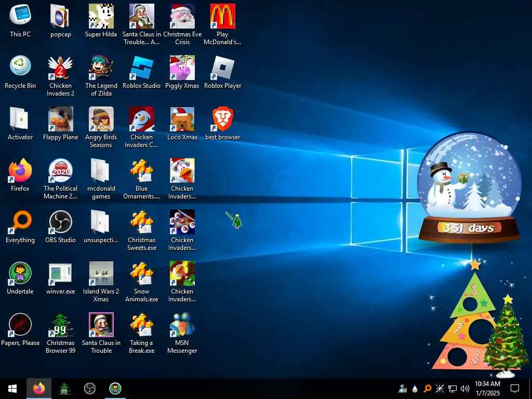Viewport: 532px width, 399px height.
Task: Launch The Political Machine 2020
Action: tap(60, 179)
